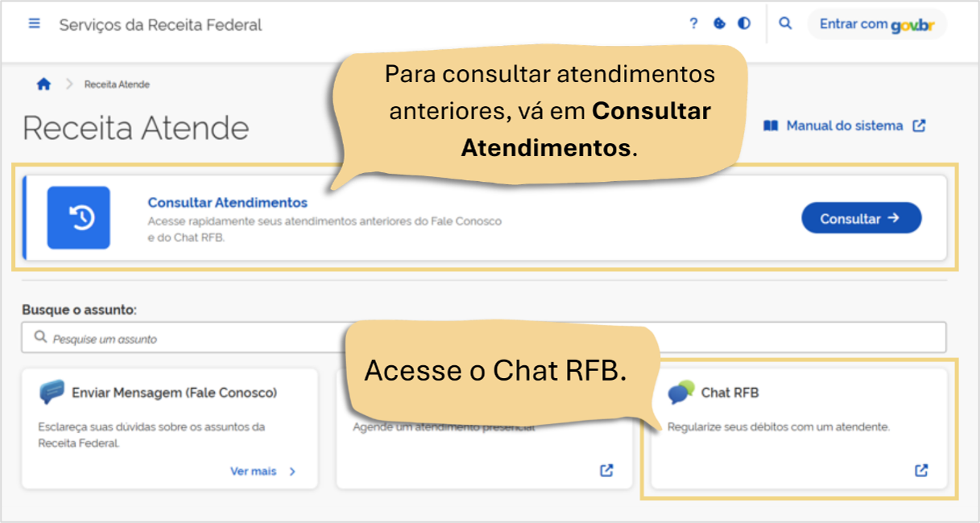The image size is (980, 523).
Task: Open the Consultar Atendimentos title link
Action: point(228,203)
